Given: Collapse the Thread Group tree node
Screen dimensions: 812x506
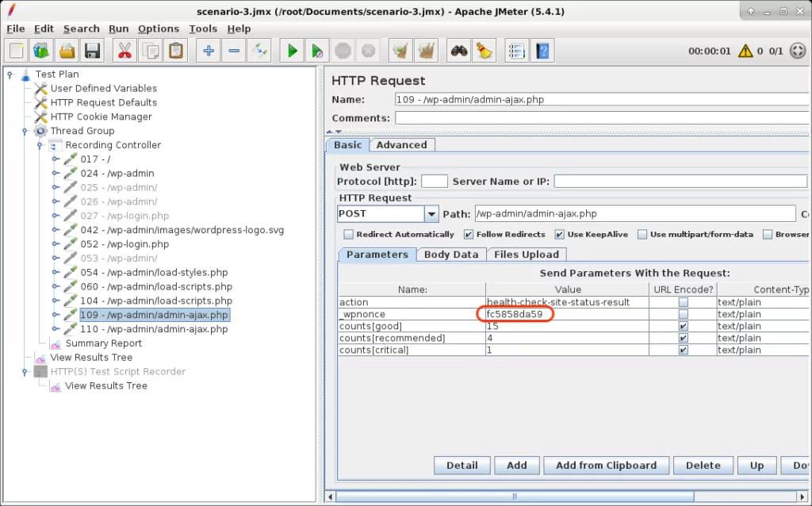Looking at the screenshot, I should [25, 131].
